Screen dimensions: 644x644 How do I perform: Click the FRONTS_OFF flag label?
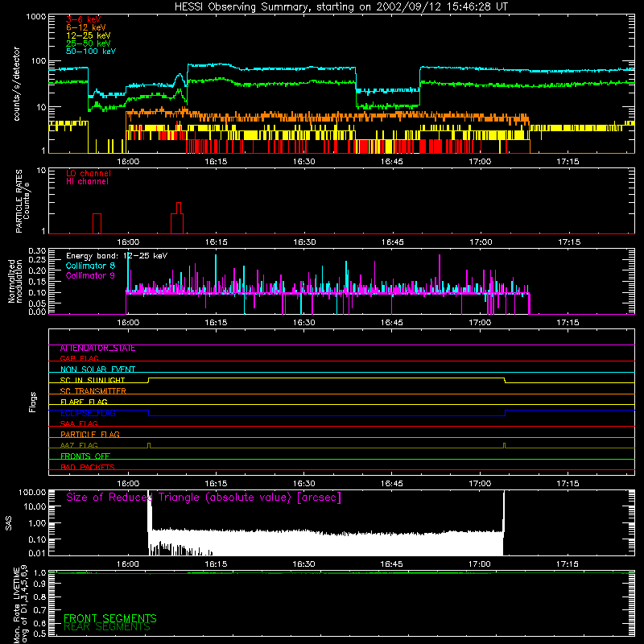(85, 456)
